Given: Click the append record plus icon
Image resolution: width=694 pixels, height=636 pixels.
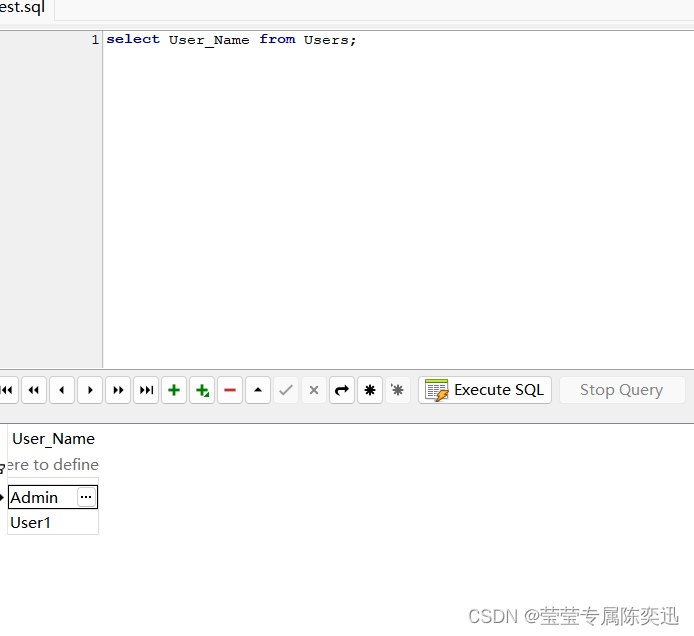Looking at the screenshot, I should [x=202, y=390].
